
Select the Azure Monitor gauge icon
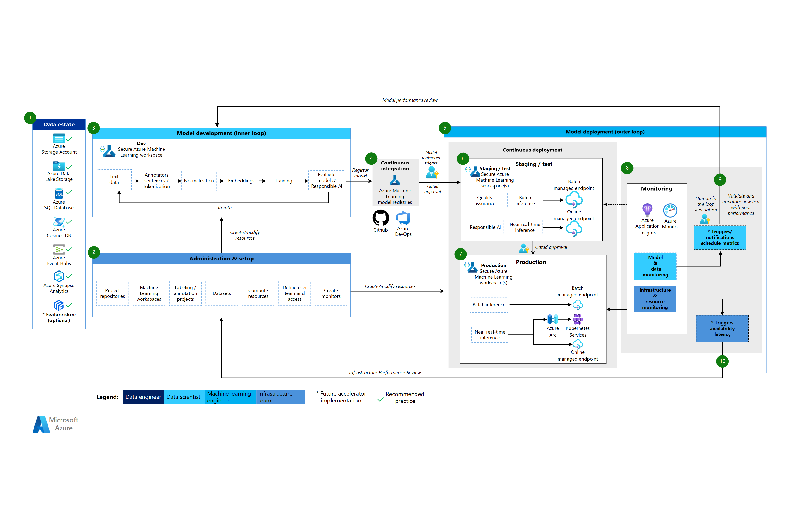pos(670,210)
